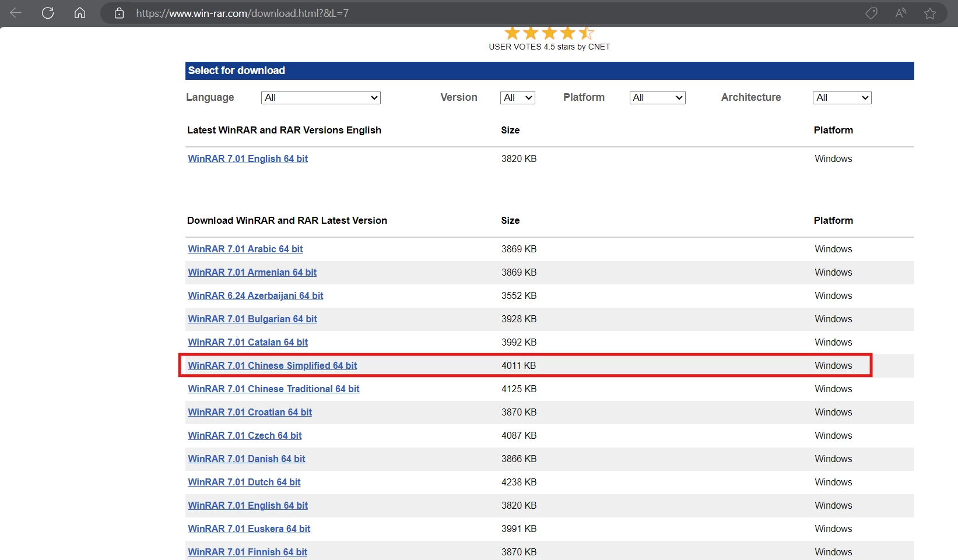Download WinRAR 7.01 Chinese Simplified 64 bit
Viewport: 958px width, 560px height.
272,365
